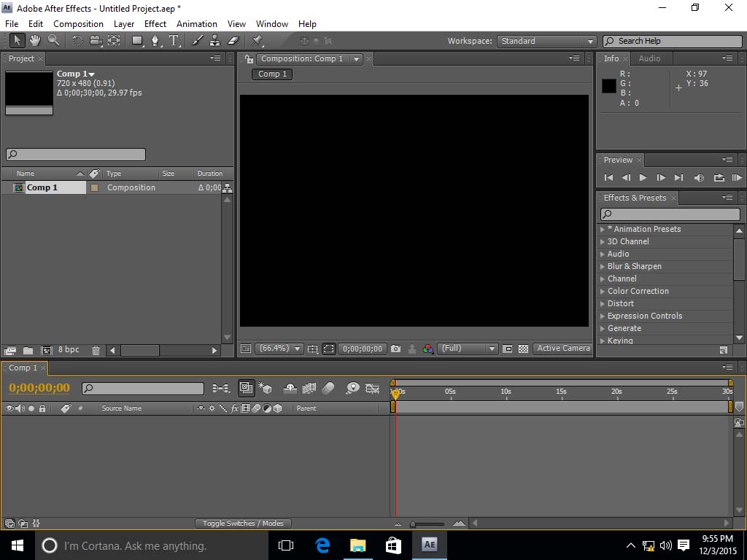Click the Comp 1 label color swatch
The width and height of the screenshot is (747, 560).
coord(94,187)
